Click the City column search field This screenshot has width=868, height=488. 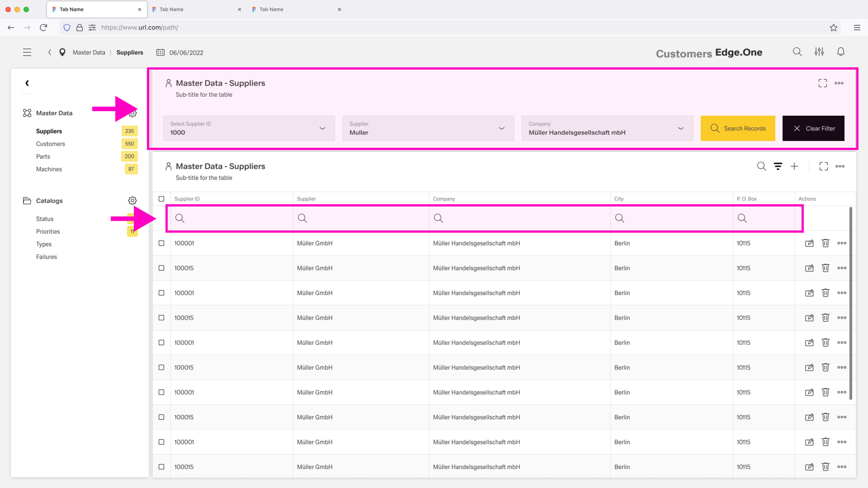(x=671, y=219)
